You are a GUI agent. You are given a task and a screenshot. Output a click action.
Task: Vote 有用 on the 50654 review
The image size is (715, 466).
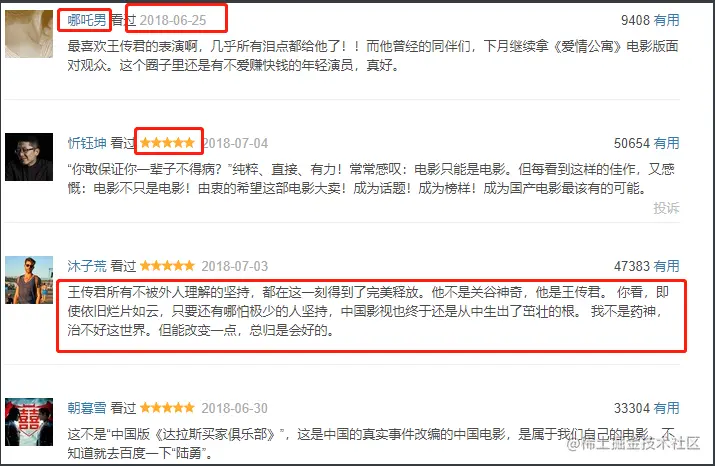[666, 143]
